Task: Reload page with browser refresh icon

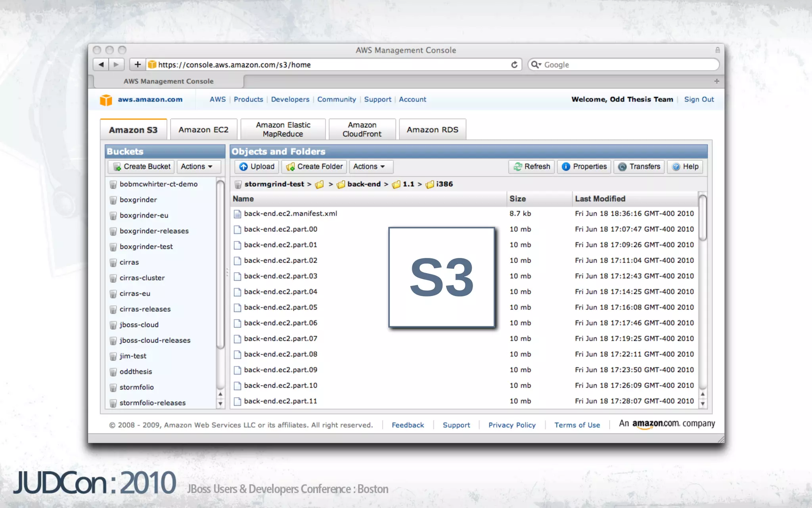Action: tap(514, 65)
